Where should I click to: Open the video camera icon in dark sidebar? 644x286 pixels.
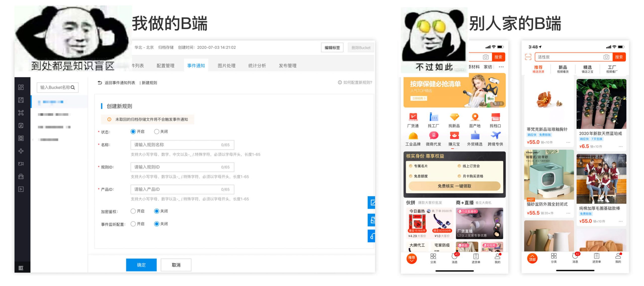pos(21,164)
